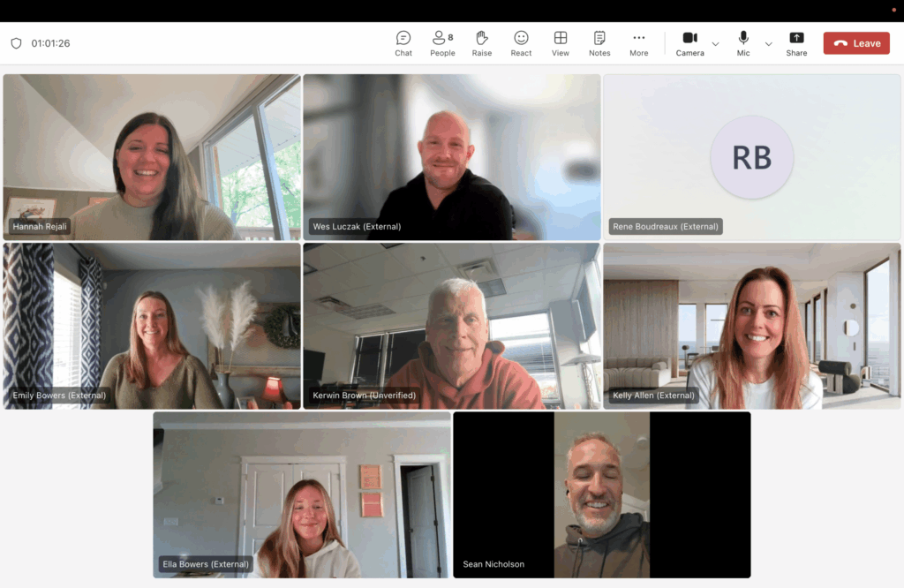Expand the Camera options dropdown arrow
The height and width of the screenshot is (588, 904).
coord(716,44)
